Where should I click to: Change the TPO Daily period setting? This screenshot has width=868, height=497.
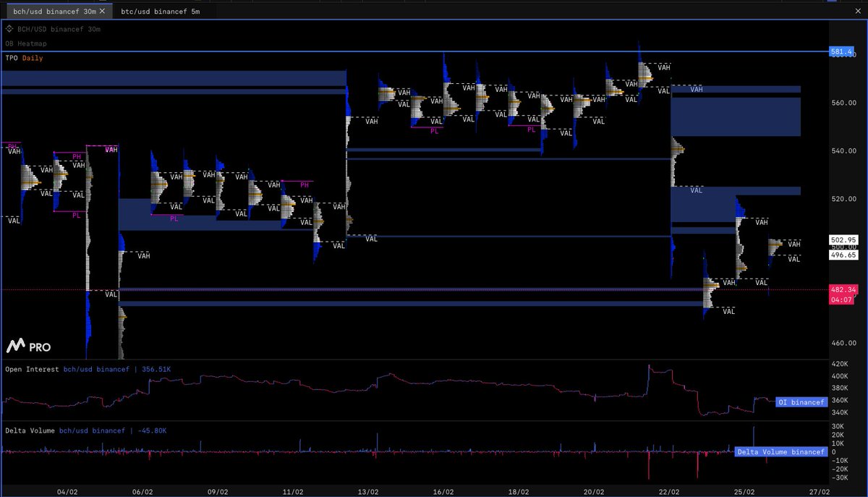(x=32, y=58)
